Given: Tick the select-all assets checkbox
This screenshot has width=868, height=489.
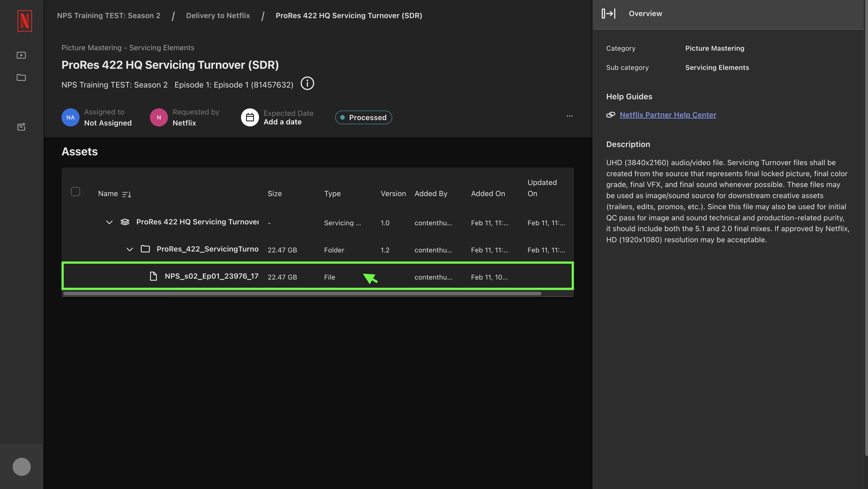Looking at the screenshot, I should pyautogui.click(x=75, y=192).
